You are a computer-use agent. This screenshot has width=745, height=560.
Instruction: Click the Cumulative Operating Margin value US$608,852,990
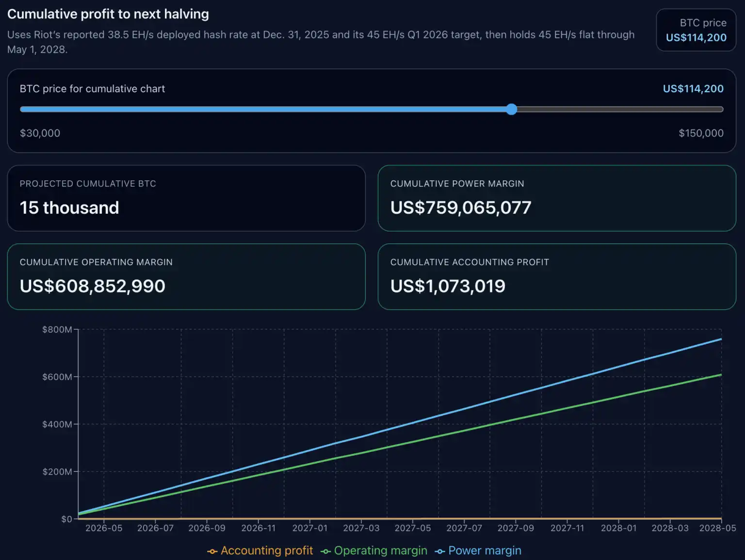coord(93,286)
